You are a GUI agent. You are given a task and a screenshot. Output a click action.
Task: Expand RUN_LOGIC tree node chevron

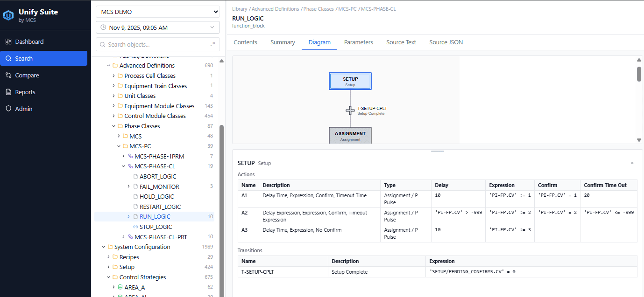point(129,217)
